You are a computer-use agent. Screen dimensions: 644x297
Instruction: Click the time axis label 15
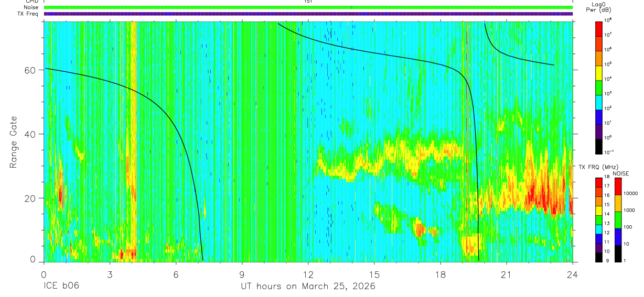click(x=374, y=274)
